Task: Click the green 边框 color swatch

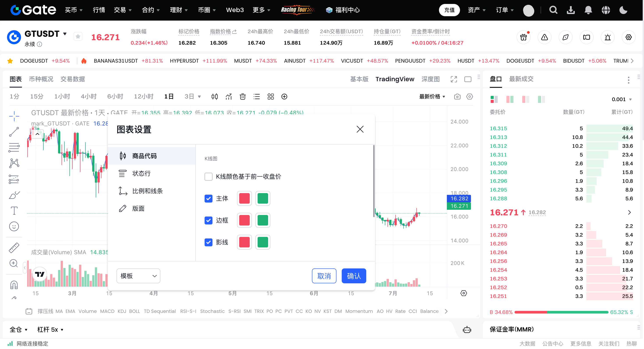Action: pyautogui.click(x=262, y=220)
